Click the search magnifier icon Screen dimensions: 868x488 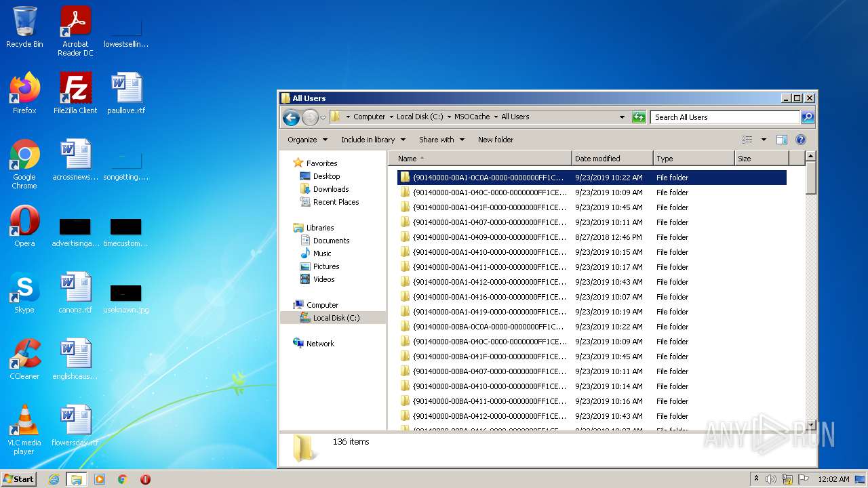click(807, 117)
